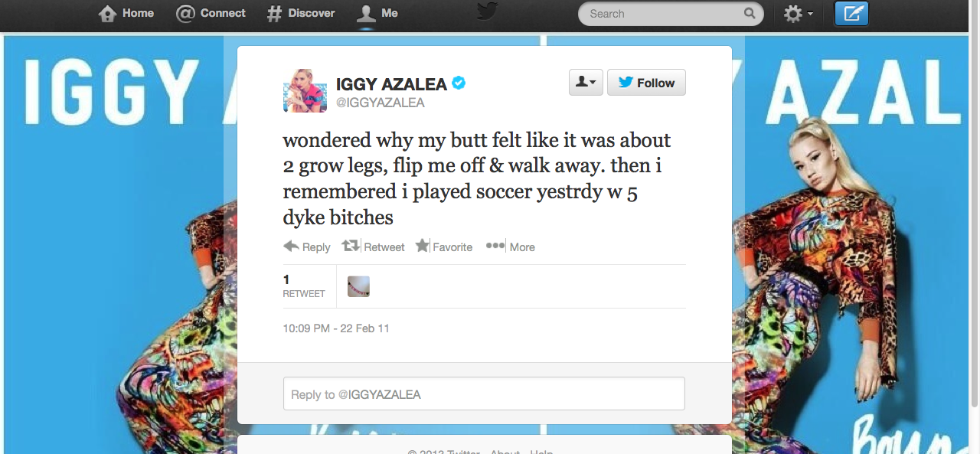Expand the user actions person dropdown
The height and width of the screenshot is (454, 980).
click(586, 83)
